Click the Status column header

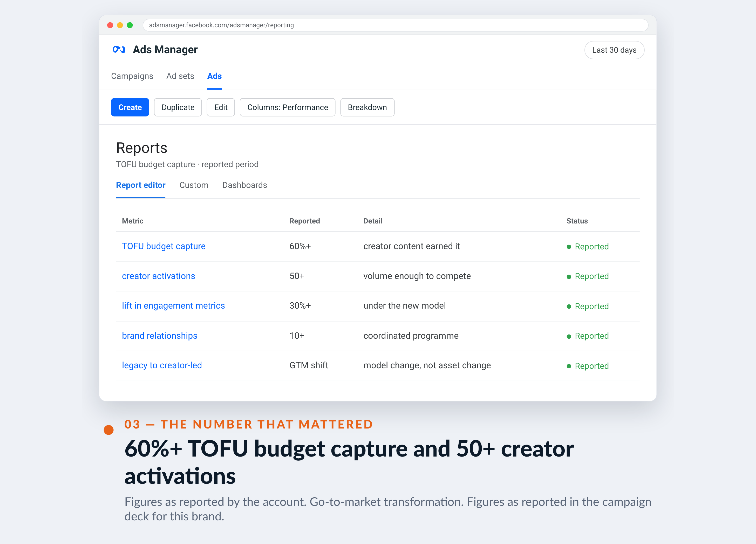(x=577, y=221)
